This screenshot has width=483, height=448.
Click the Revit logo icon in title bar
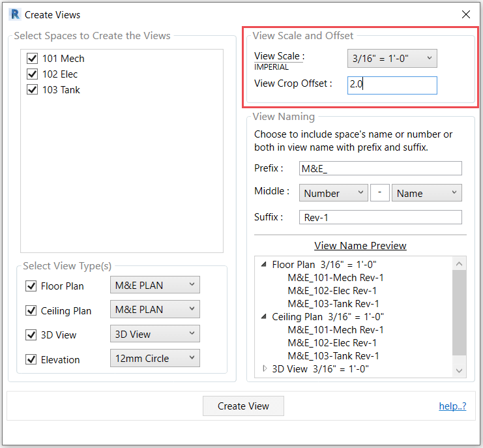tap(15, 14)
